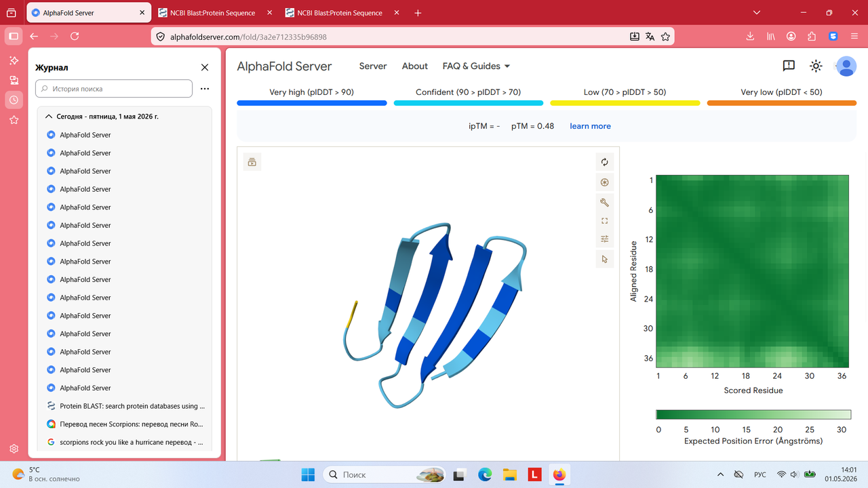List all tabs with the chevron
This screenshot has width=868, height=488.
(x=757, y=13)
